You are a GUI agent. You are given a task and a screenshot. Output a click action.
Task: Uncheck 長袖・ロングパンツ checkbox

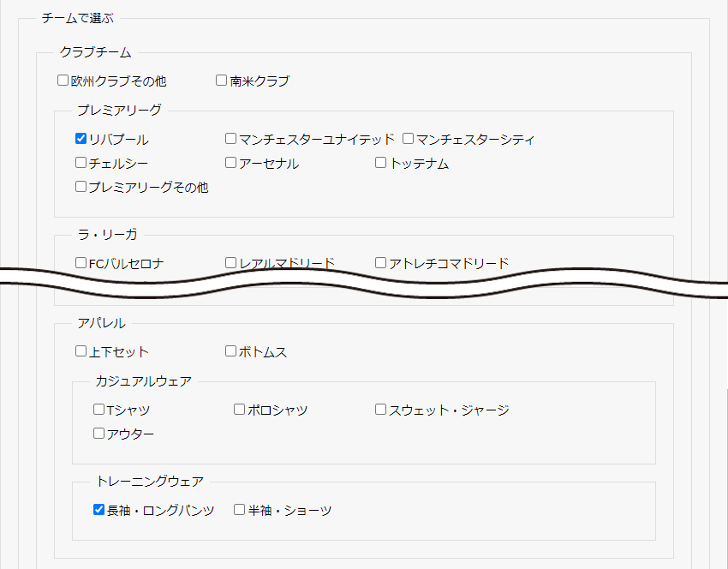click(98, 510)
